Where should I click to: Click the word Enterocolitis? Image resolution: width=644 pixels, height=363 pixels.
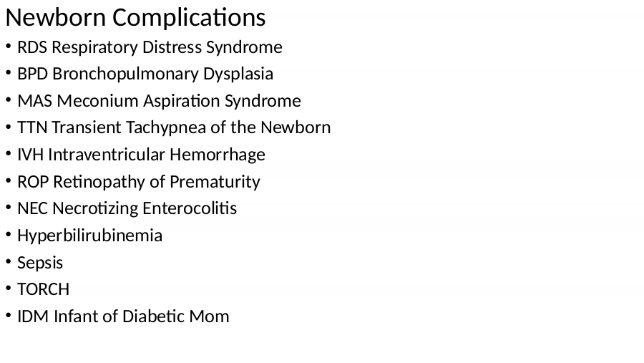click(190, 208)
